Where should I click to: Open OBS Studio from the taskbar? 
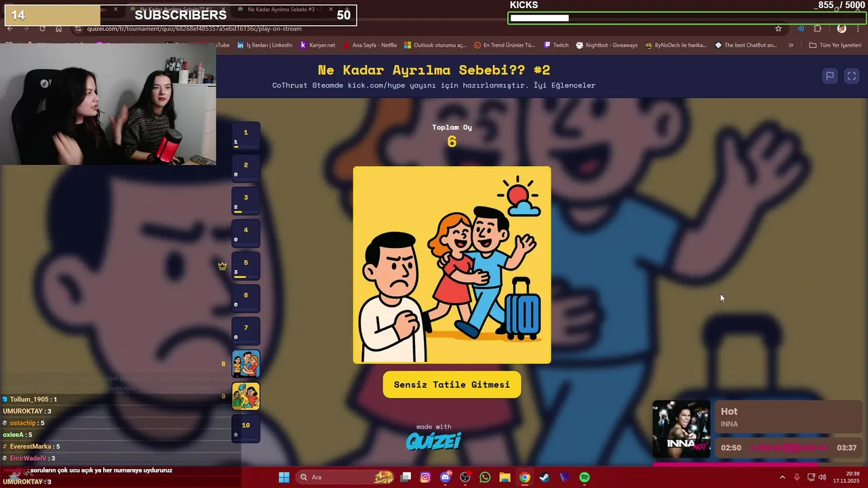click(x=465, y=477)
